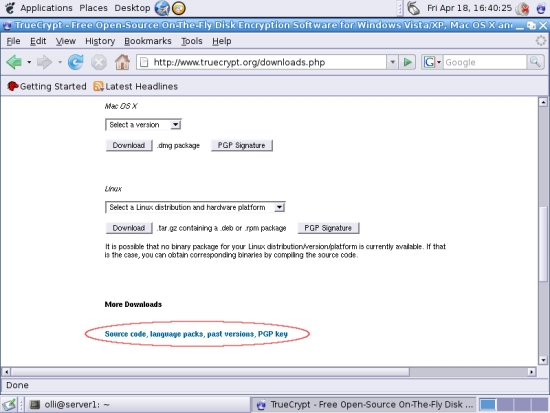The image size is (550, 413).
Task: Expand the Linux distribution and platform dropdown
Action: [x=195, y=207]
